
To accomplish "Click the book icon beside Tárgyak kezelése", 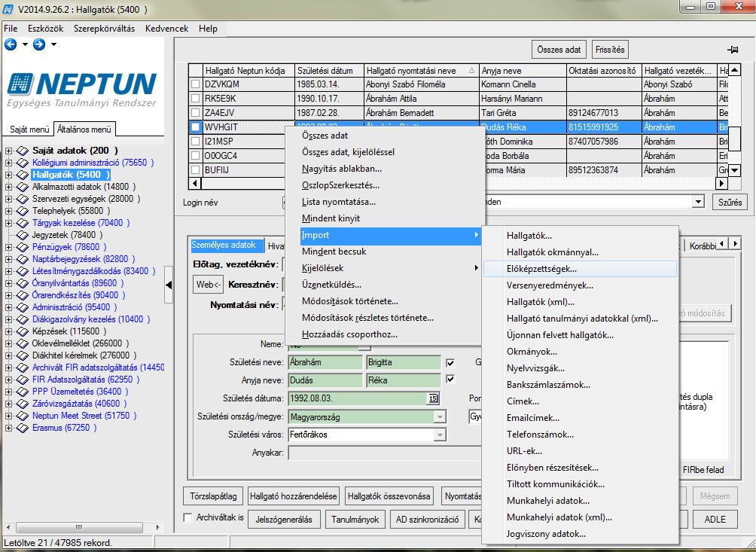I will 23,223.
